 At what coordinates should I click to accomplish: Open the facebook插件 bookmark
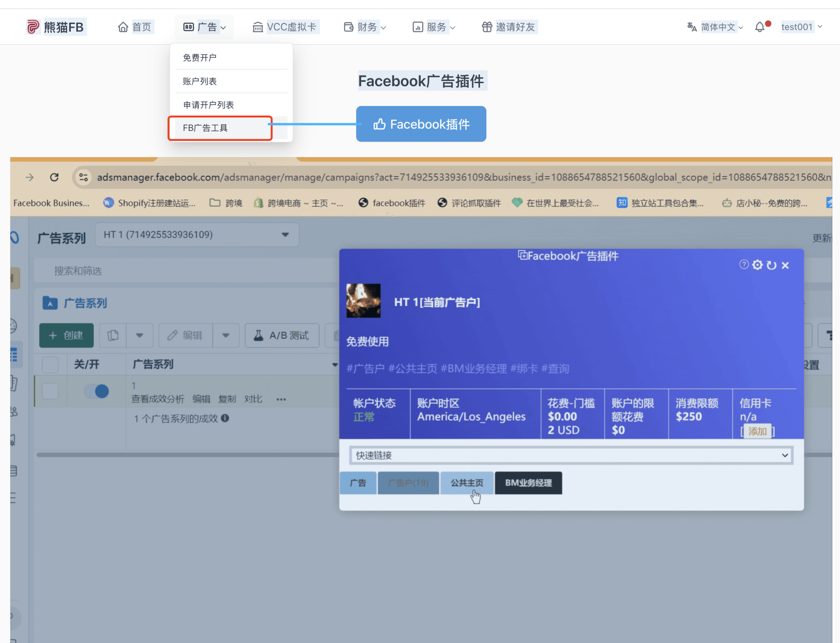[392, 203]
